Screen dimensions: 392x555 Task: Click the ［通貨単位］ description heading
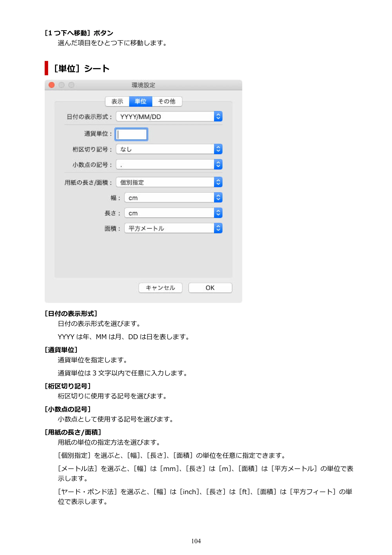(61, 350)
